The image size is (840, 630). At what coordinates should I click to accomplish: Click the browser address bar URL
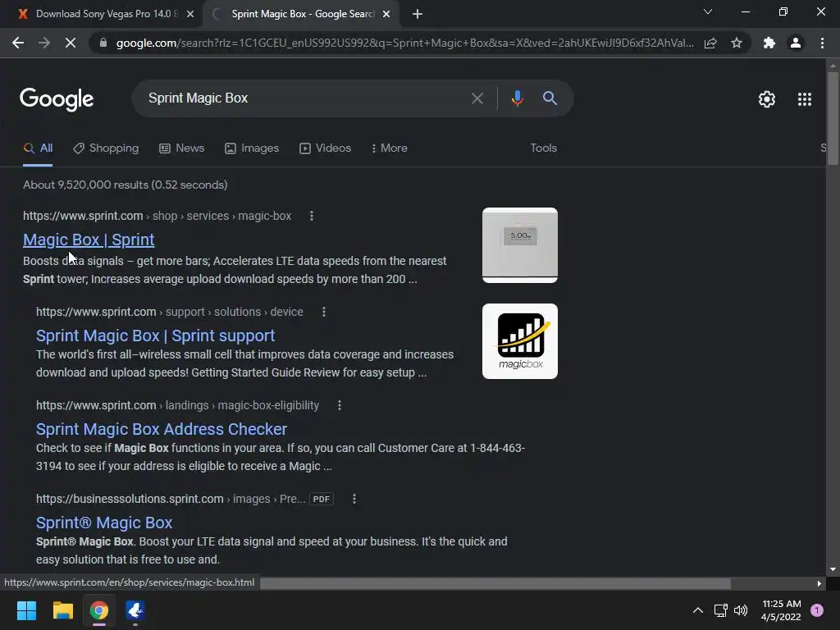pos(404,43)
